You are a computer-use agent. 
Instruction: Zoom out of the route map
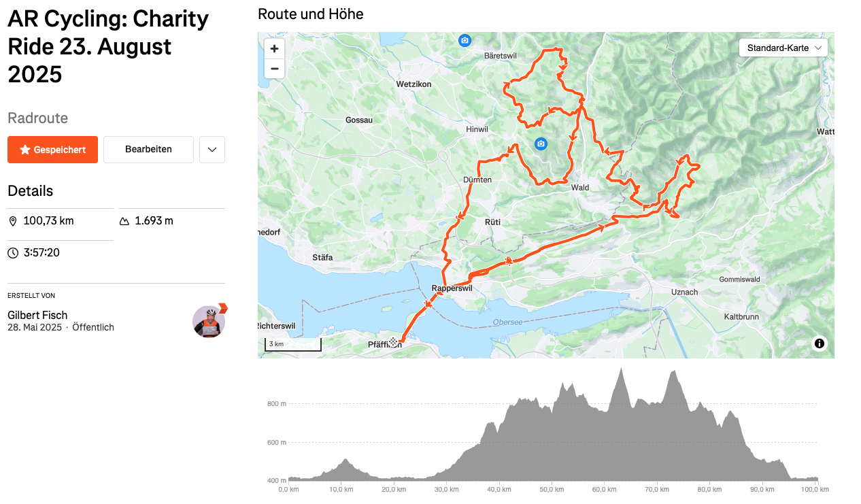click(x=274, y=69)
